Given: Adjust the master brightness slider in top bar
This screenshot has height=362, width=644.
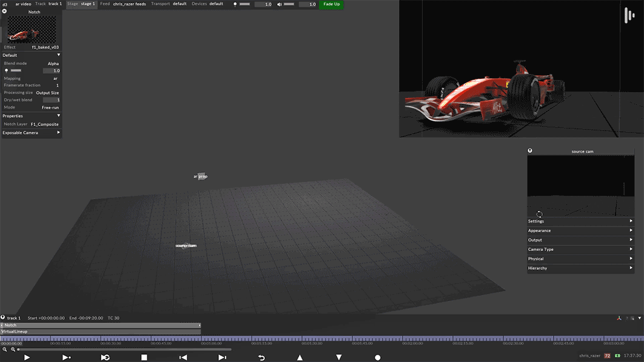Looking at the screenshot, I should coord(245,4).
